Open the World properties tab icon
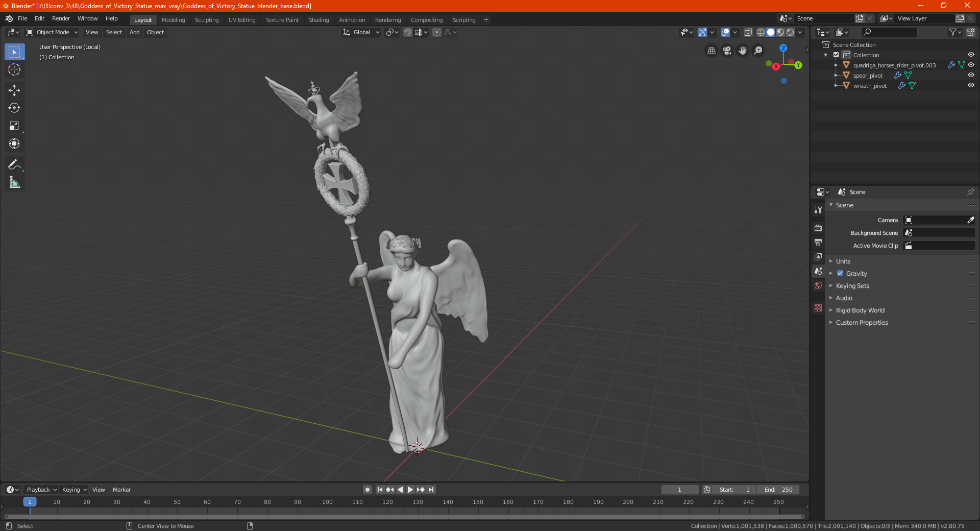The width and height of the screenshot is (980, 531). 818,285
